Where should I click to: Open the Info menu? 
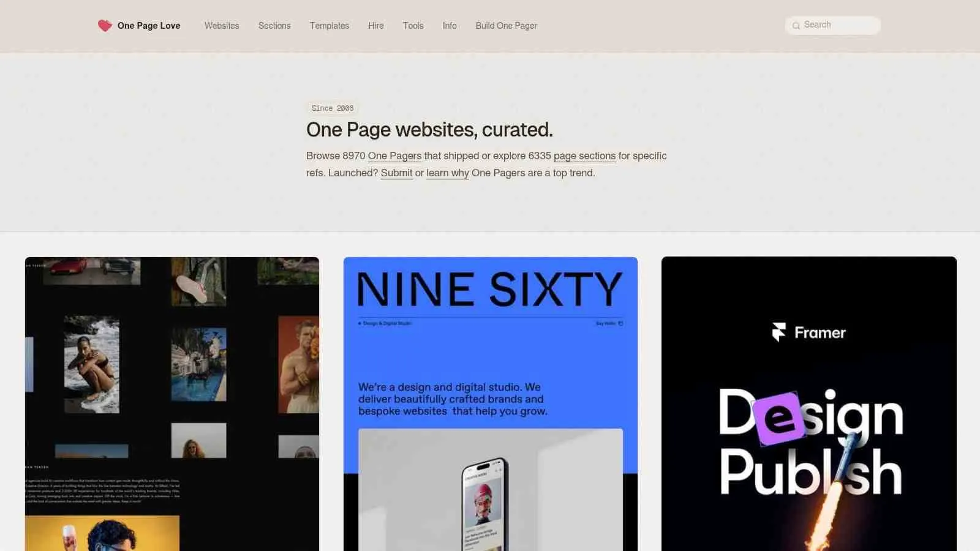pyautogui.click(x=450, y=26)
